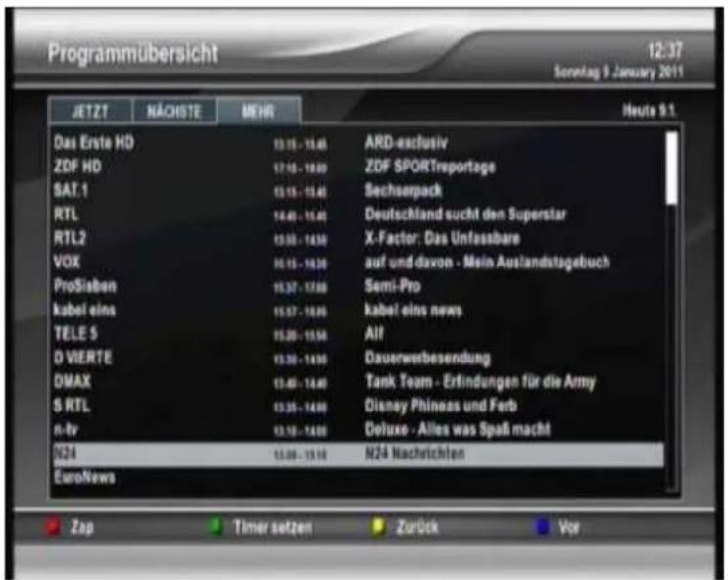Click the vertical scrollbar thumb
This screenshot has width=728, height=580.
(671, 169)
